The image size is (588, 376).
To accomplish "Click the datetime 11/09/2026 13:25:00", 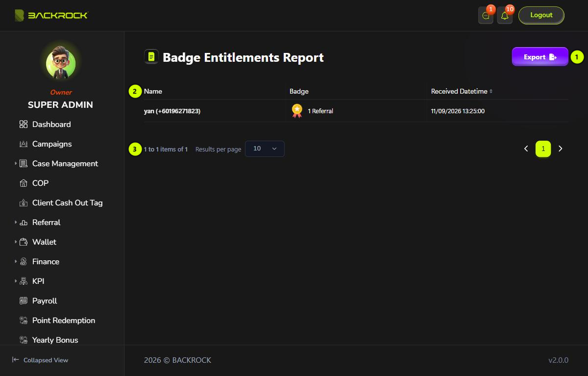I will click(x=458, y=111).
